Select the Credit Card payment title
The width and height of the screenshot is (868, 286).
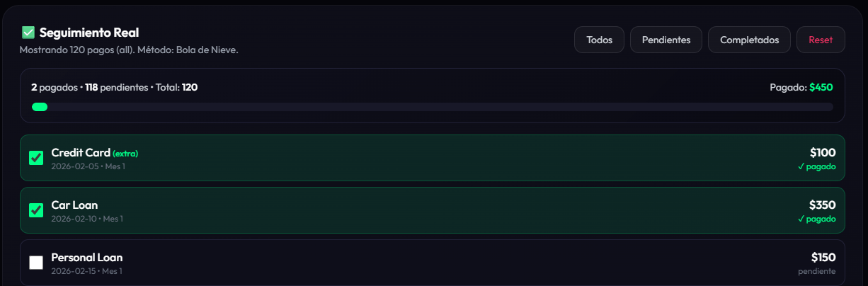pos(81,153)
